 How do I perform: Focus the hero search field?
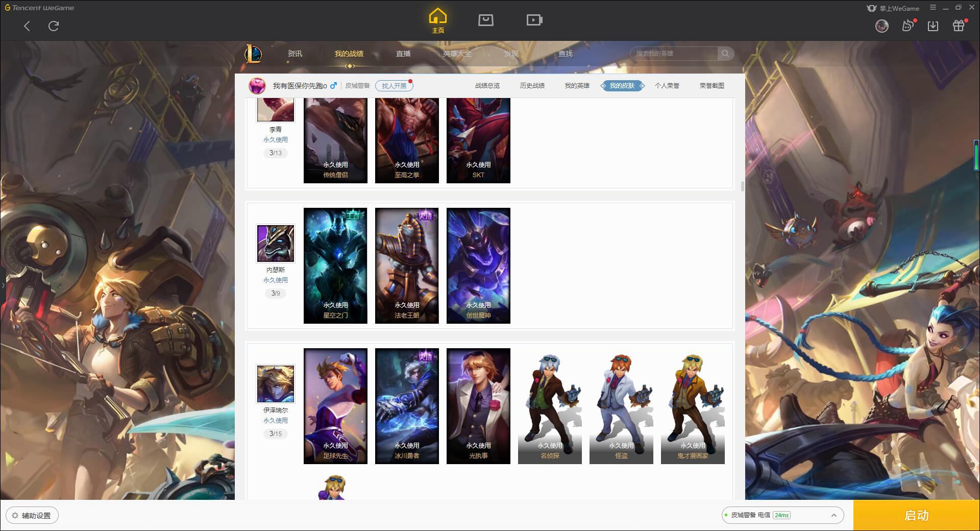click(x=675, y=54)
